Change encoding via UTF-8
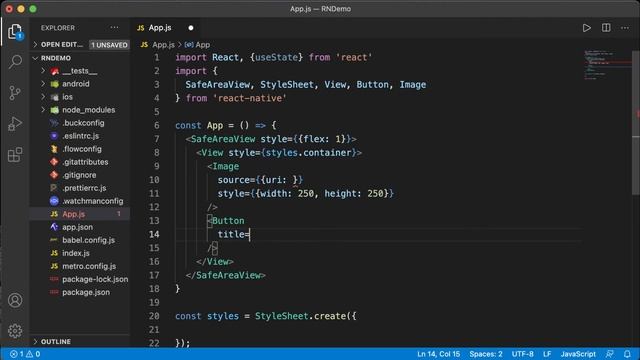Viewport: 640px width, 360px height. pos(522,354)
